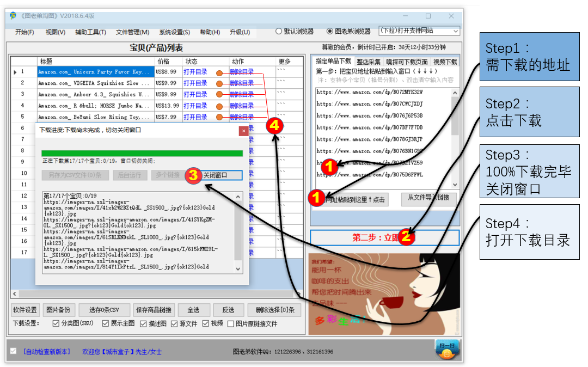
Task: Open the 帮助(H) menu
Action: 210,32
